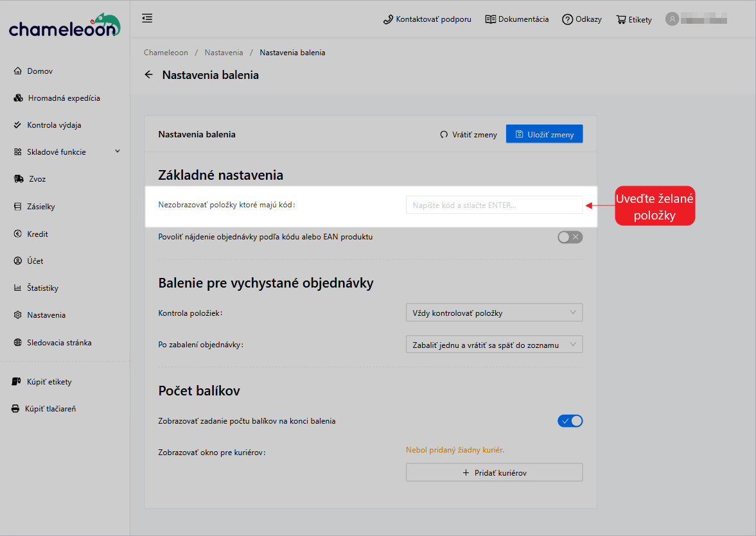
Task: Open the Po zabalení objednávky dropdown
Action: [494, 345]
